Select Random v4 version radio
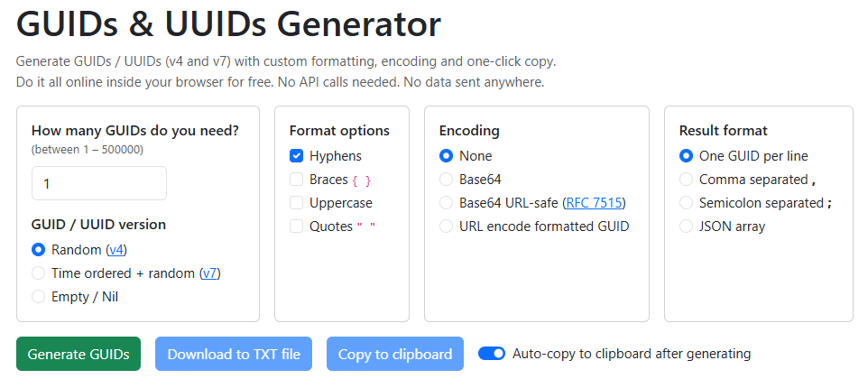Viewport: 868px width, 379px height. click(x=38, y=250)
